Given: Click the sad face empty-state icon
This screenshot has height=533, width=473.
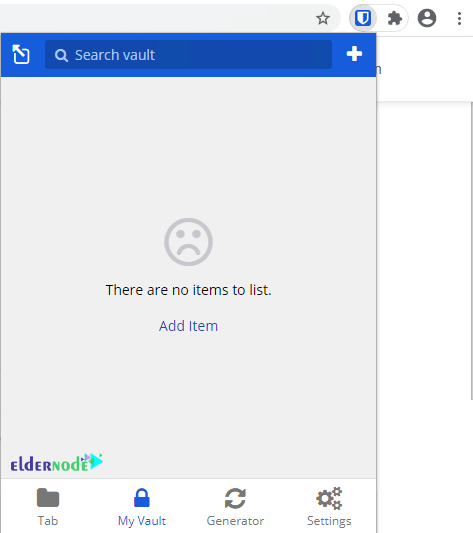Looking at the screenshot, I should pyautogui.click(x=188, y=242).
